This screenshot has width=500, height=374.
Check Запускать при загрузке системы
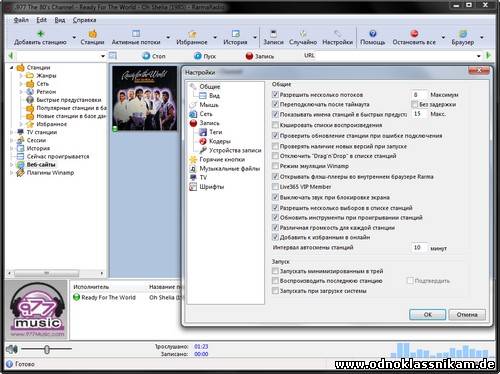tap(275, 291)
